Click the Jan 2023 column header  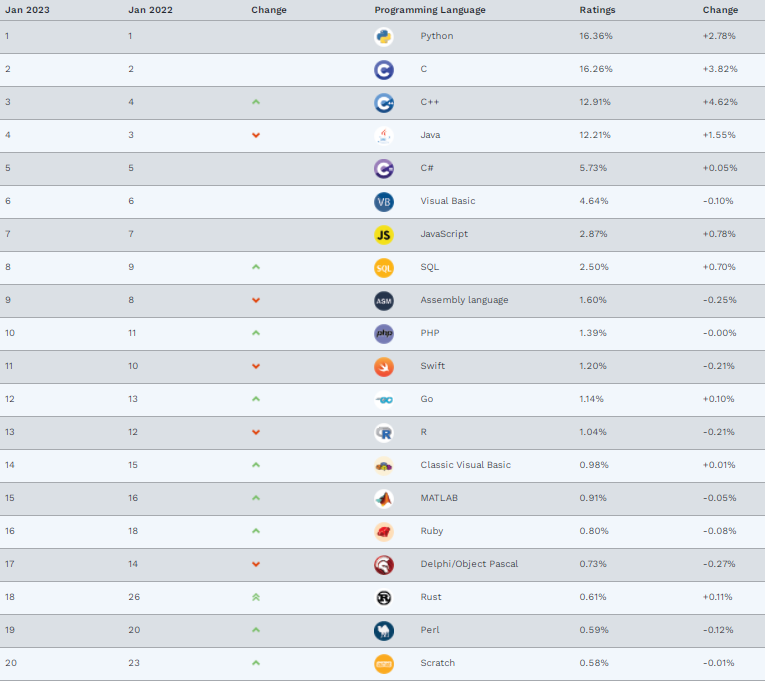click(x=27, y=10)
